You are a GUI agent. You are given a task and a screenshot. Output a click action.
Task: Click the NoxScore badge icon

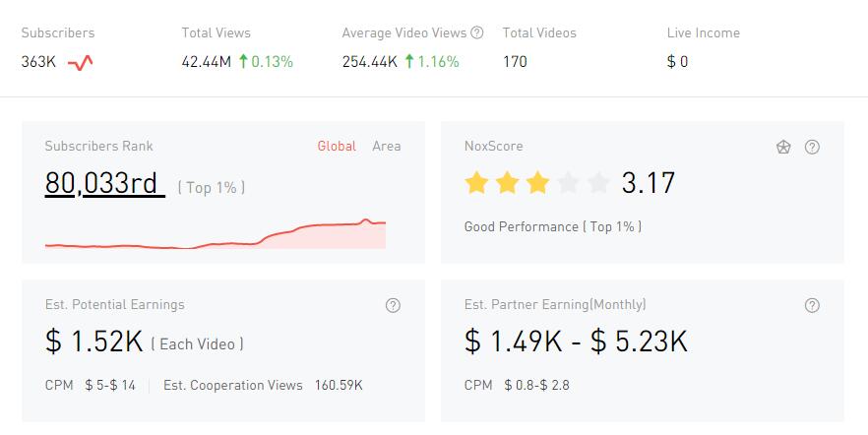pyautogui.click(x=783, y=147)
